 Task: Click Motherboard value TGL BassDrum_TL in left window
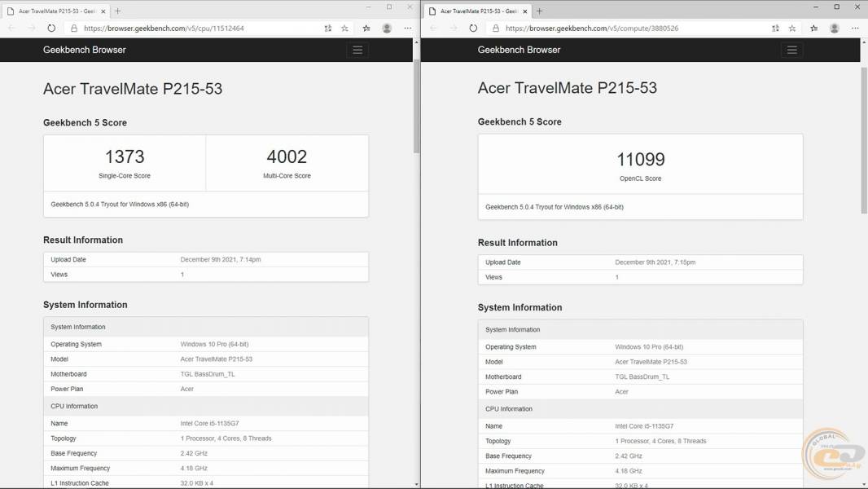pyautogui.click(x=208, y=374)
